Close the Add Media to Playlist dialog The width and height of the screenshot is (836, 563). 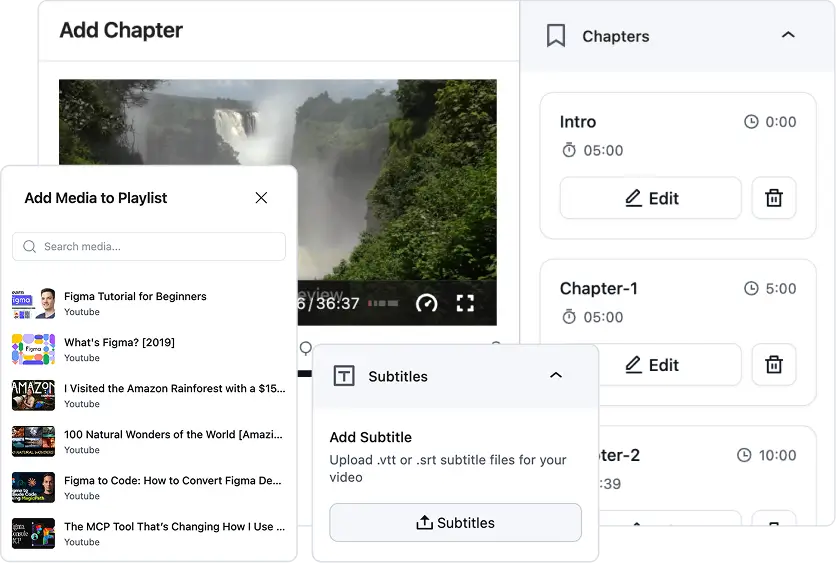pos(261,198)
